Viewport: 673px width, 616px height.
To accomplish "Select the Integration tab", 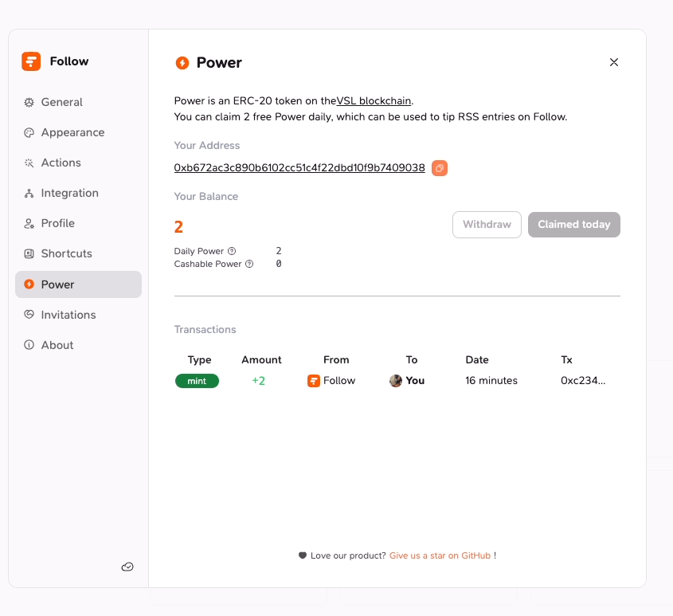I will [78, 193].
